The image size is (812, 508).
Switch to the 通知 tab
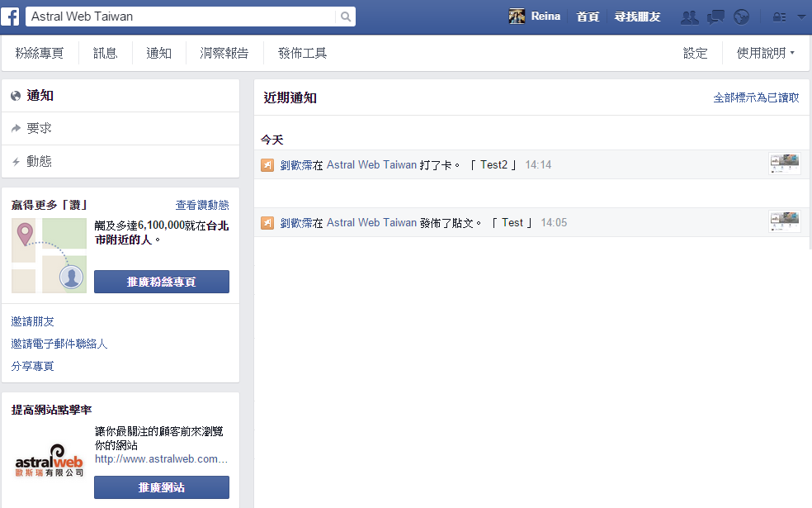159,53
